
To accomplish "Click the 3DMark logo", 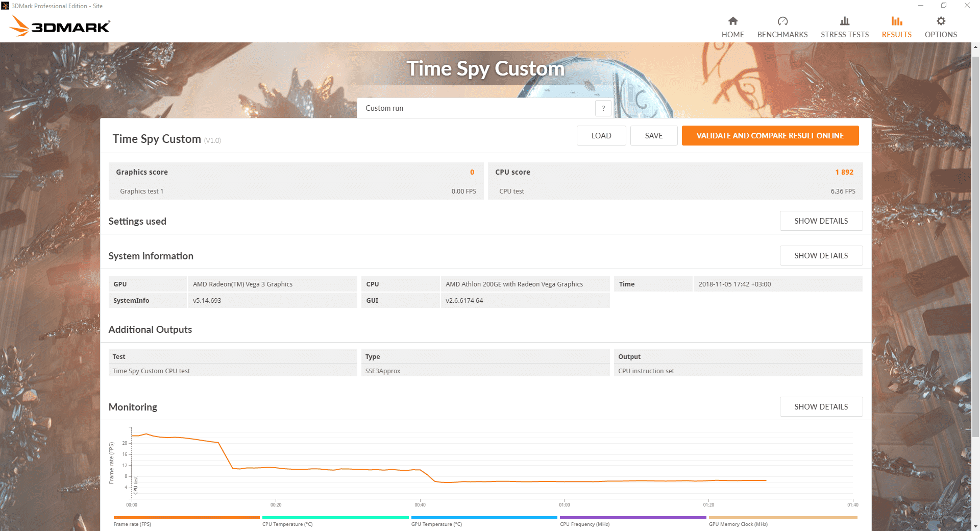I will (60, 26).
